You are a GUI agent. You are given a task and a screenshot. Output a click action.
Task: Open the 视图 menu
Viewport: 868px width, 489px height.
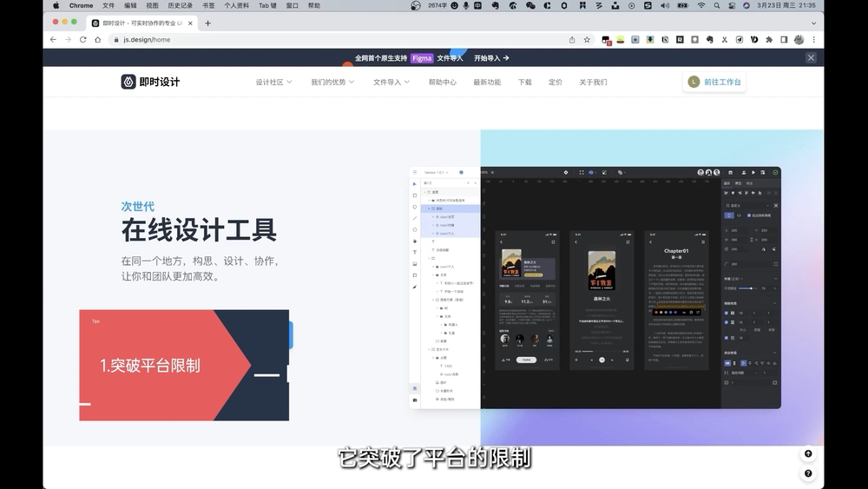click(152, 5)
